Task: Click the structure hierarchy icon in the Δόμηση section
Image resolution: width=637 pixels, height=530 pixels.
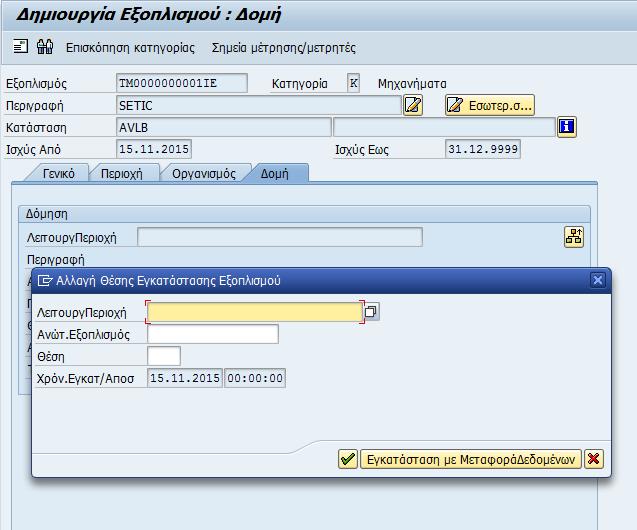Action: tap(574, 237)
